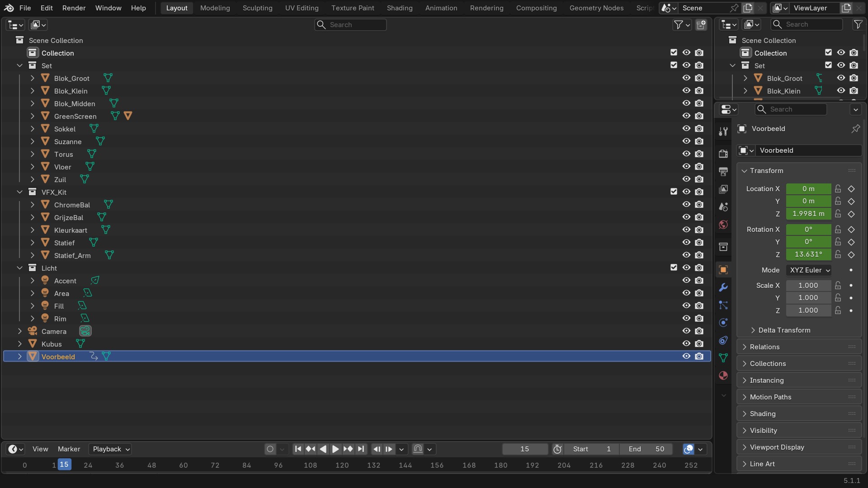
Task: Open the Object Constraints tab icon
Action: [x=723, y=340]
